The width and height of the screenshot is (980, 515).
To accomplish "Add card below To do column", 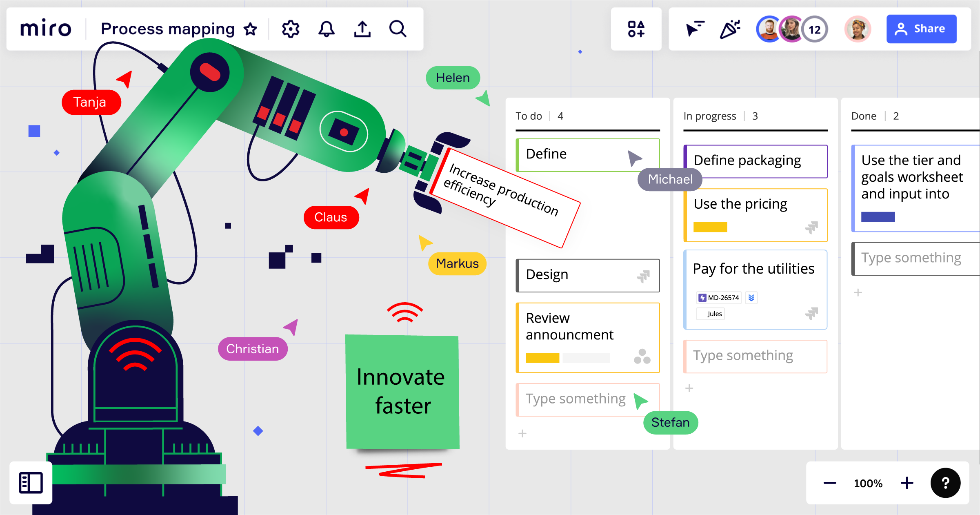I will (522, 433).
